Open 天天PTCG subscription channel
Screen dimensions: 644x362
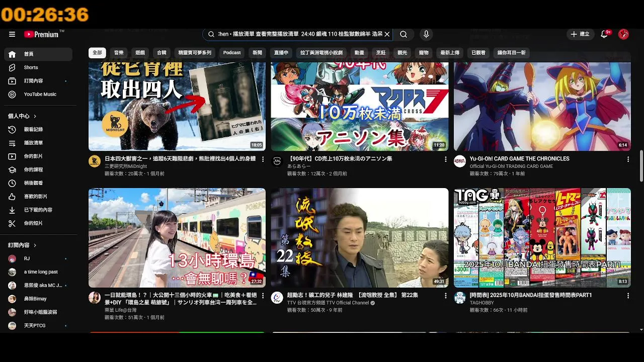[38, 326]
